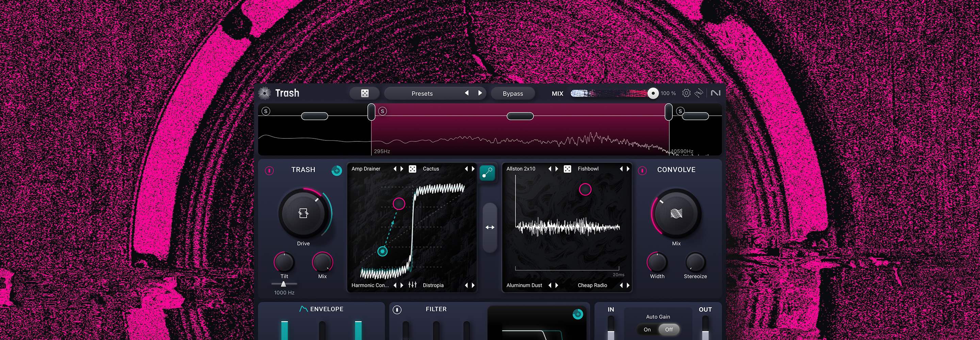Select next Amp Drainer distortion type

402,169
